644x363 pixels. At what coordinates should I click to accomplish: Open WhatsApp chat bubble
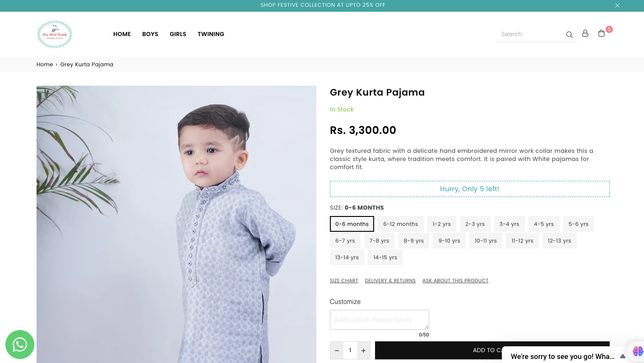coord(20,345)
